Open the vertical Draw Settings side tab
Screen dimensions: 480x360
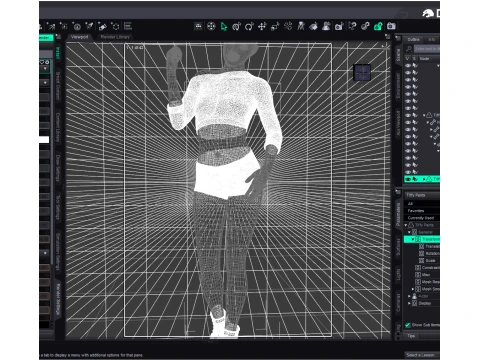coord(58,168)
